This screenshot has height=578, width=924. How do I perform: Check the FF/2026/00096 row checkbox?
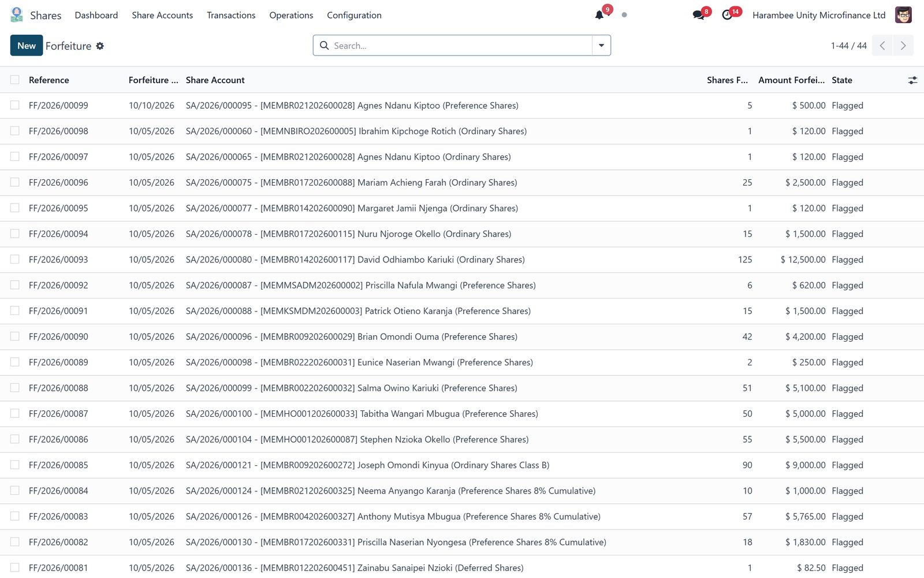(15, 182)
